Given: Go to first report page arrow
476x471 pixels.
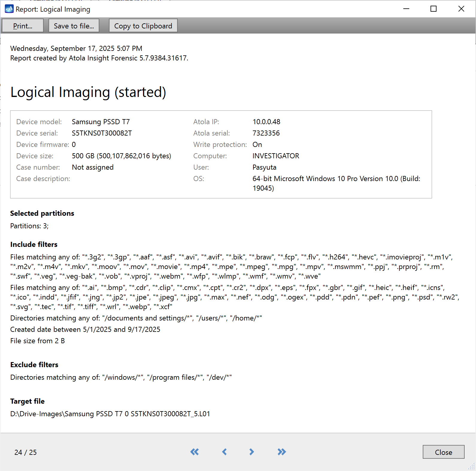Looking at the screenshot, I should (194, 452).
